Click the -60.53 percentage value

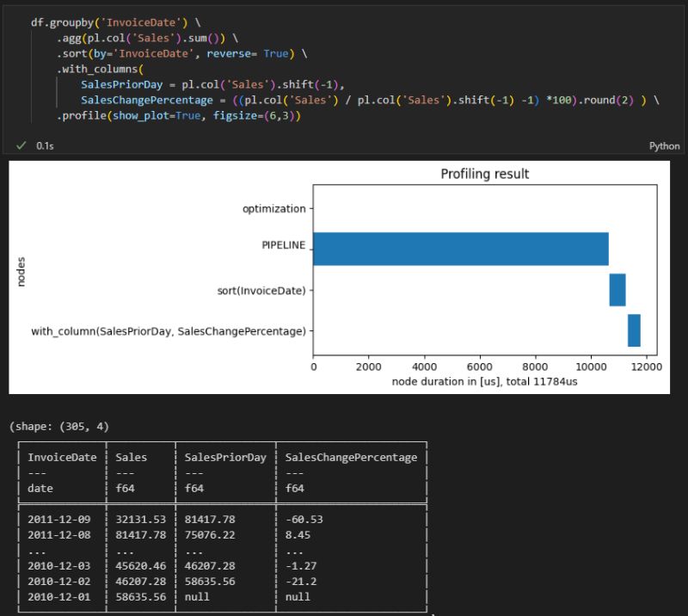(x=304, y=520)
